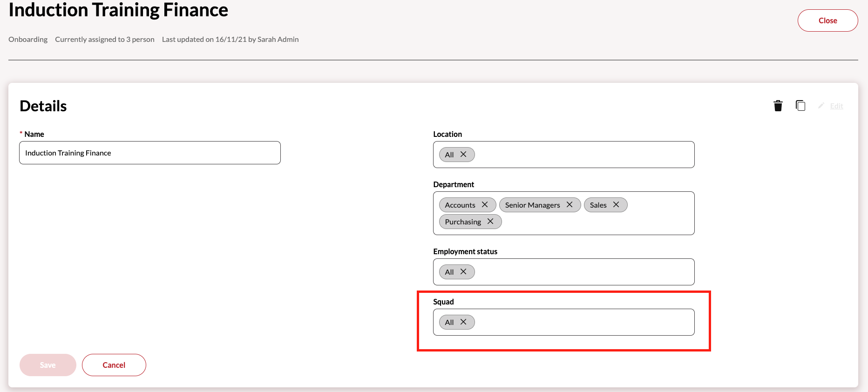868x392 pixels.
Task: Remove the All tag from Employment status
Action: [463, 272]
